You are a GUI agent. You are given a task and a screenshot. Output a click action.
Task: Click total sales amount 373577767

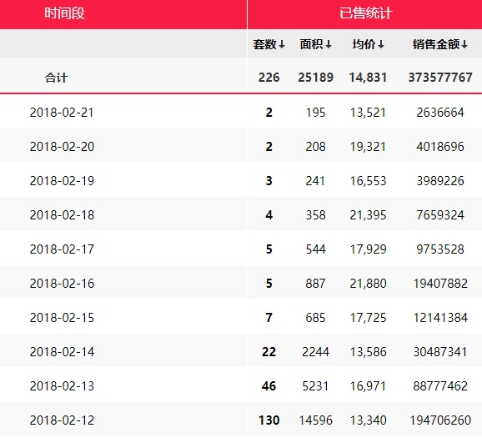coord(440,78)
